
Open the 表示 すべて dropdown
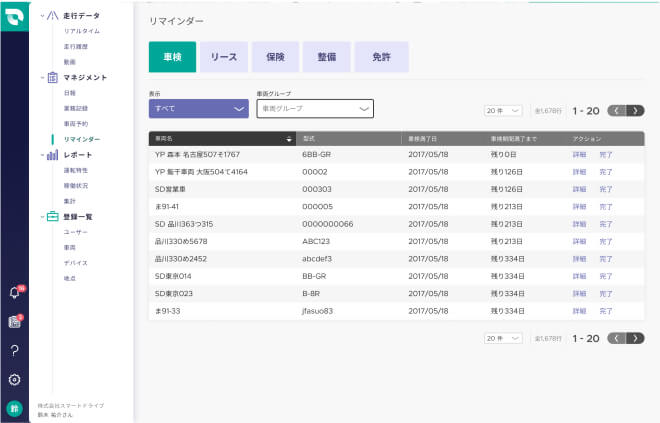pyautogui.click(x=198, y=109)
